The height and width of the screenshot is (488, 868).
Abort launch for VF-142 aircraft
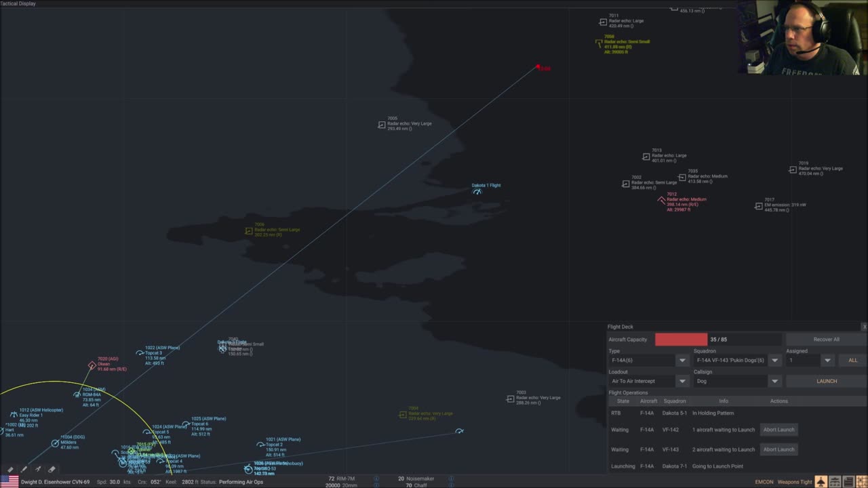[778, 430]
